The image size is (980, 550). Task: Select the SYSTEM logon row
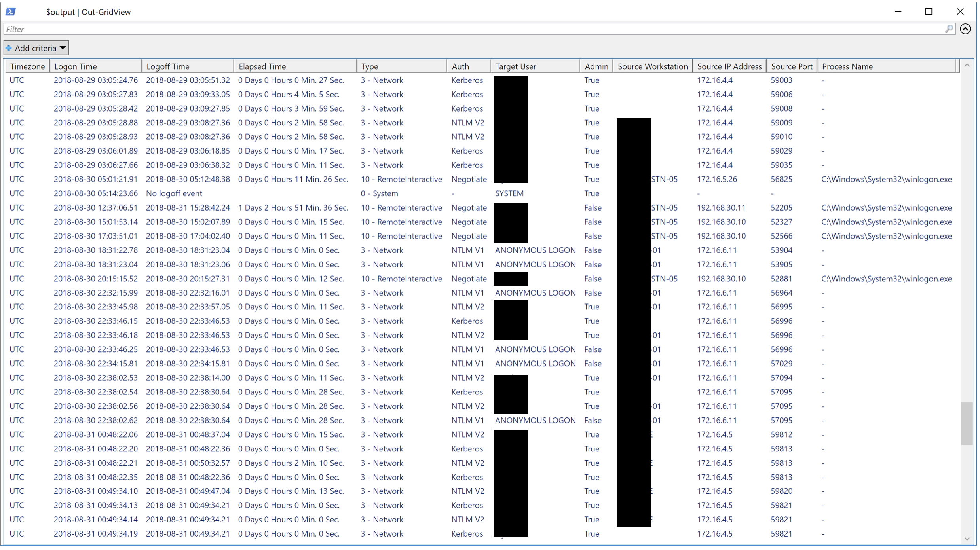click(509, 193)
